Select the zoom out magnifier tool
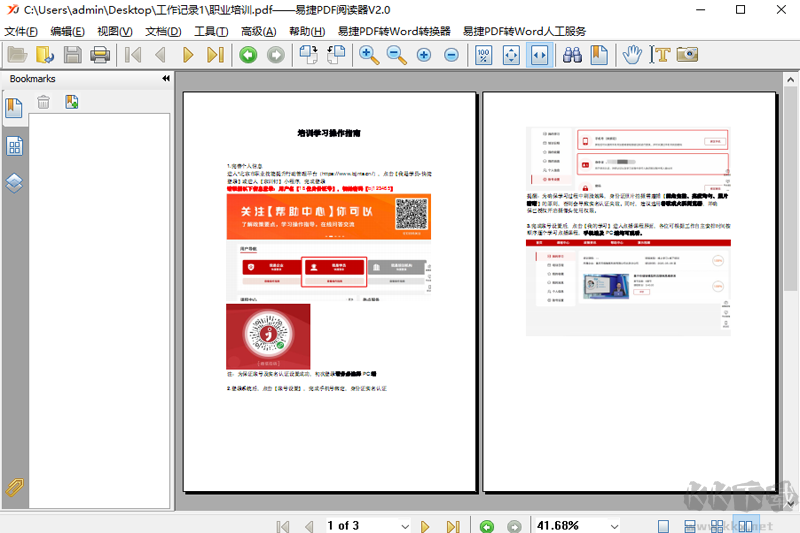 [x=396, y=55]
